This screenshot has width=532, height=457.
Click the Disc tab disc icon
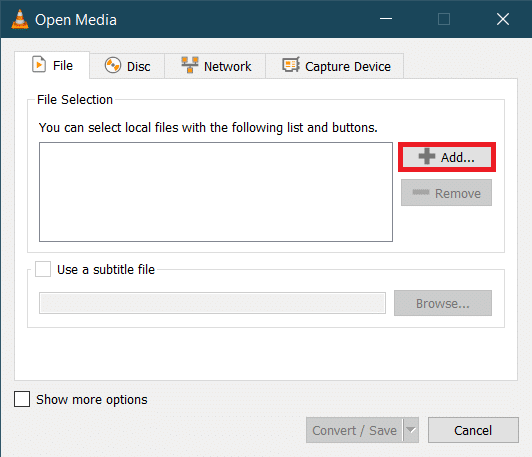pyautogui.click(x=113, y=65)
